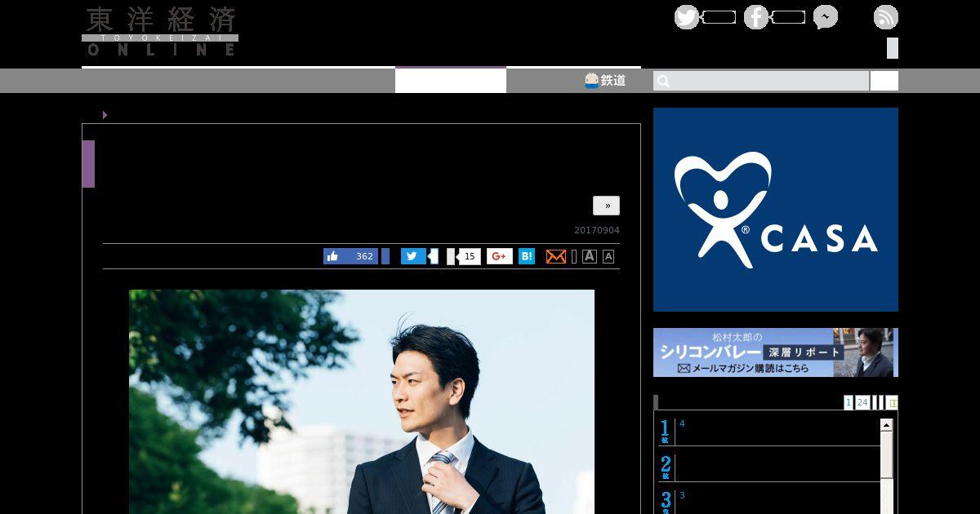
Task: Click the purple breadcrumb arrow marker
Action: point(105,115)
